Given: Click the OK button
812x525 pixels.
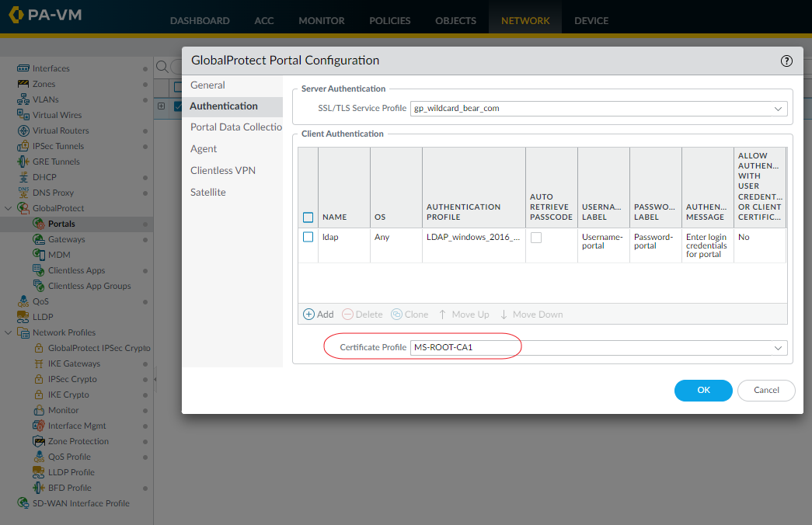Looking at the screenshot, I should coord(703,391).
